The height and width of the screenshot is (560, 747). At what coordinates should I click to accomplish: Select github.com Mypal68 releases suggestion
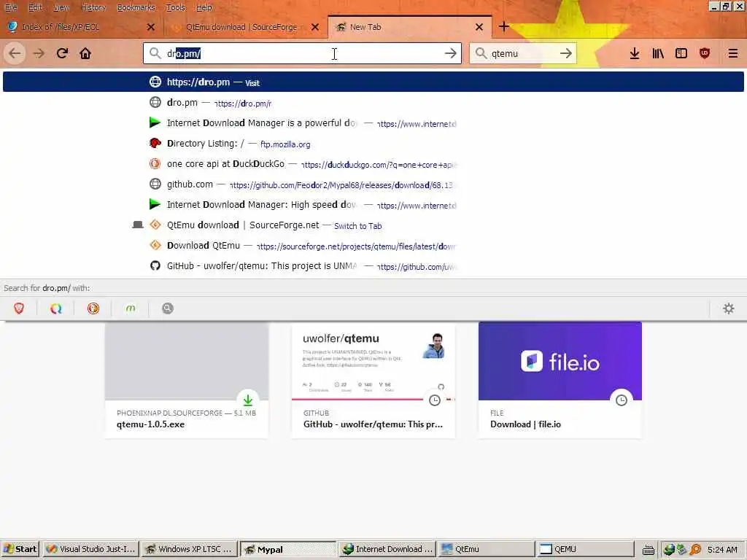click(x=373, y=184)
